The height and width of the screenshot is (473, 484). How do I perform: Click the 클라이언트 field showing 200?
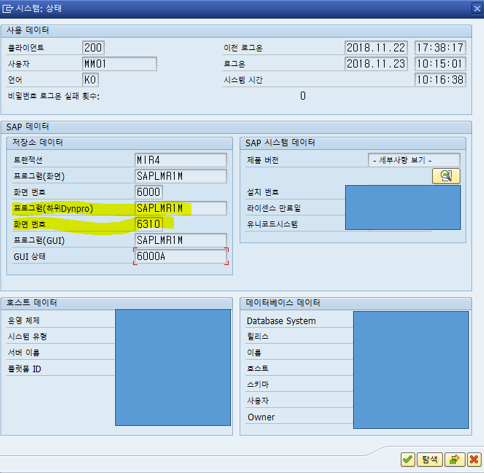coord(93,48)
